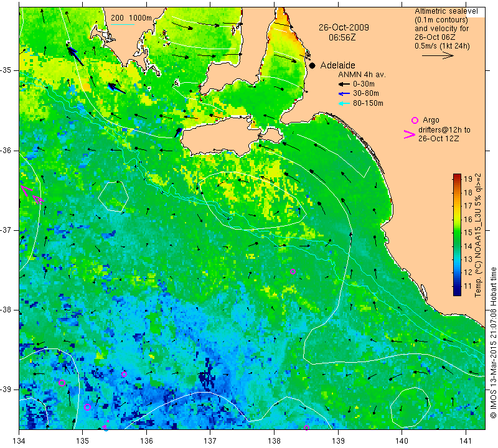Click the large dark blue current arrow near 134.8E, 34.7S
Viewport: 498px width, 448px height.
(x=75, y=55)
